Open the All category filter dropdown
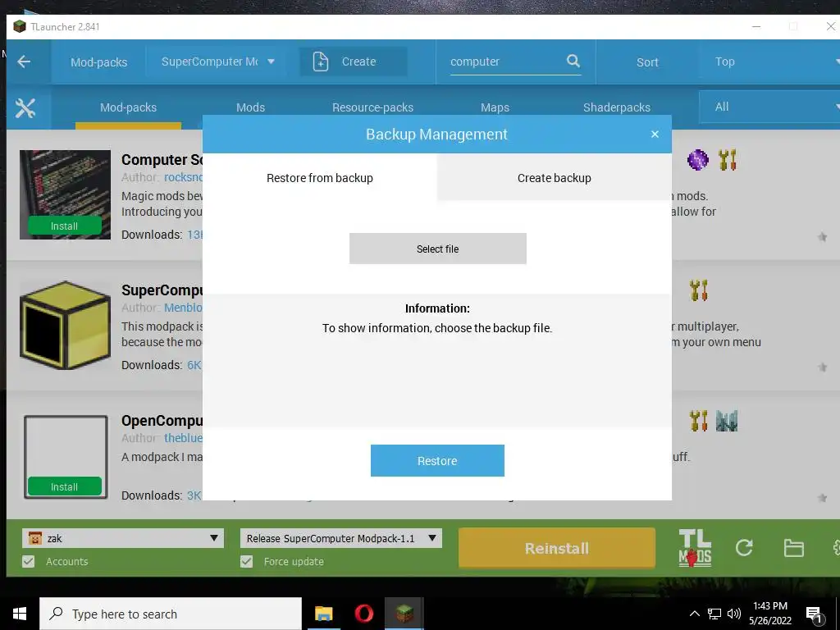This screenshot has width=840, height=630. pyautogui.click(x=771, y=107)
